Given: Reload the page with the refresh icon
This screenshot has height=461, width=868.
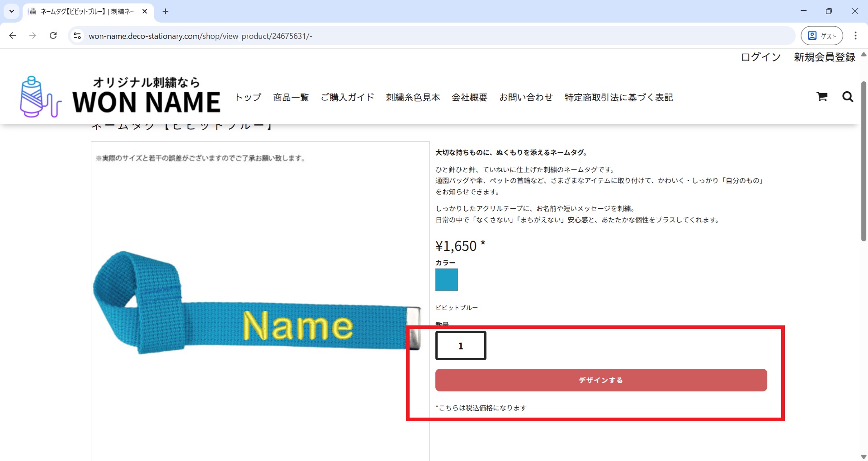Looking at the screenshot, I should point(53,36).
